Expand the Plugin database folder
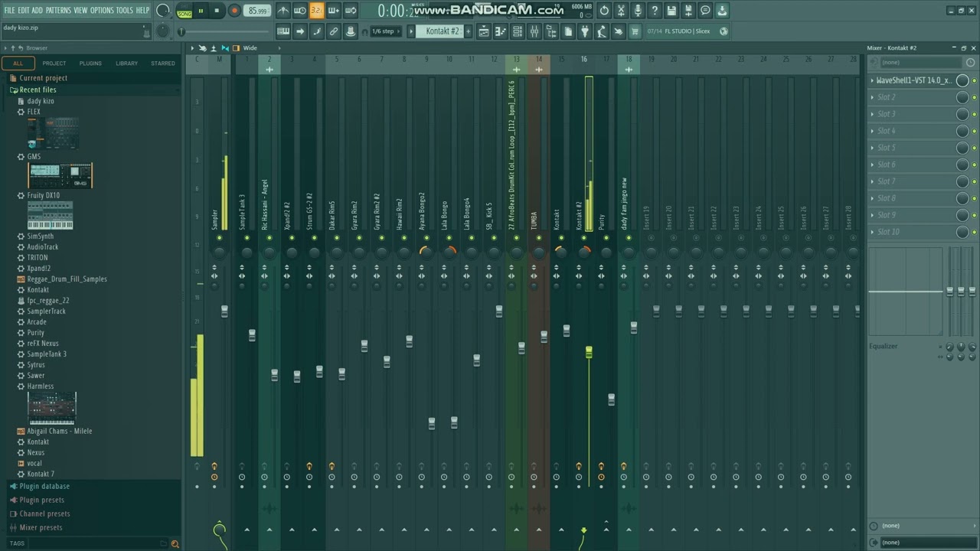 (x=44, y=486)
